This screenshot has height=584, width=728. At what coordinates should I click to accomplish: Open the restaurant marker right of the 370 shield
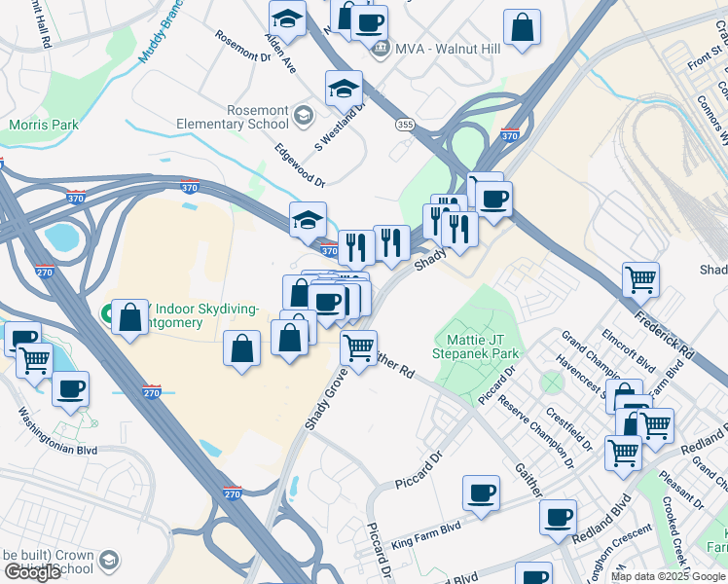(356, 248)
